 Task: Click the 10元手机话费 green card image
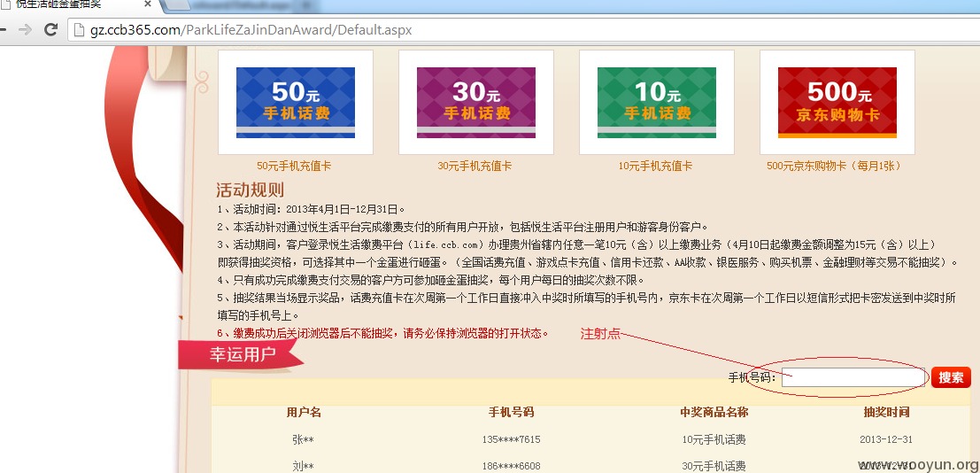pos(657,102)
